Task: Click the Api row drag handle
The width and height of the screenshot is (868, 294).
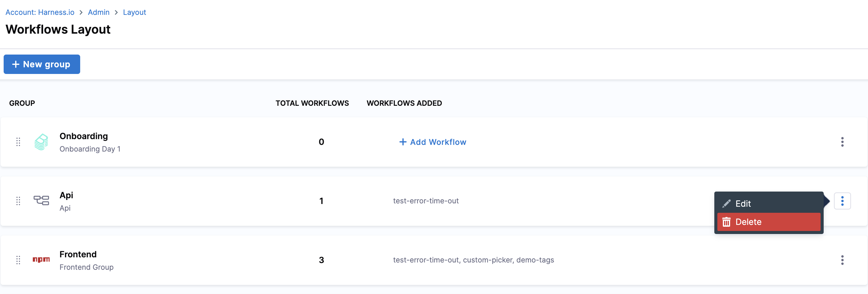Action: (x=18, y=201)
